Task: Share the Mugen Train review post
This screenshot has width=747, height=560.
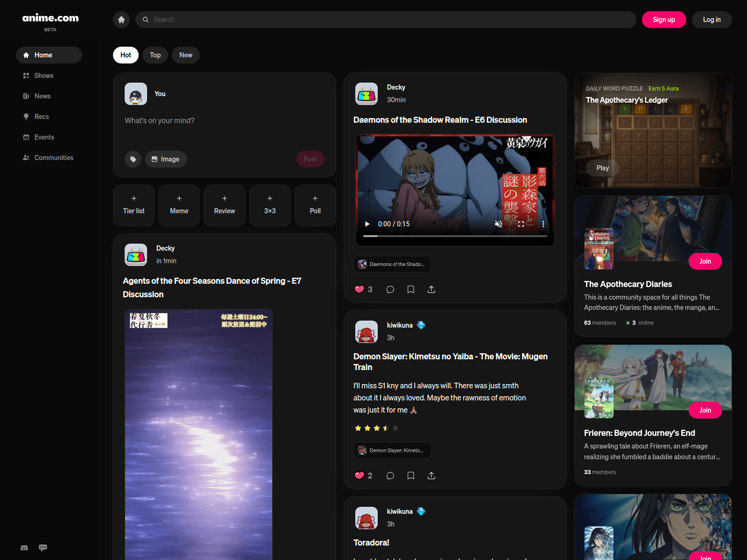Action: [431, 476]
